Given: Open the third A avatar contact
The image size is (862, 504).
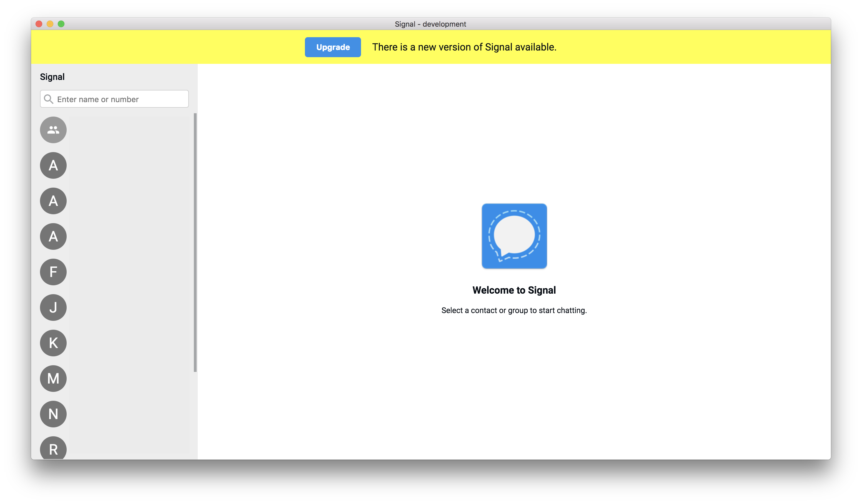Looking at the screenshot, I should (53, 237).
